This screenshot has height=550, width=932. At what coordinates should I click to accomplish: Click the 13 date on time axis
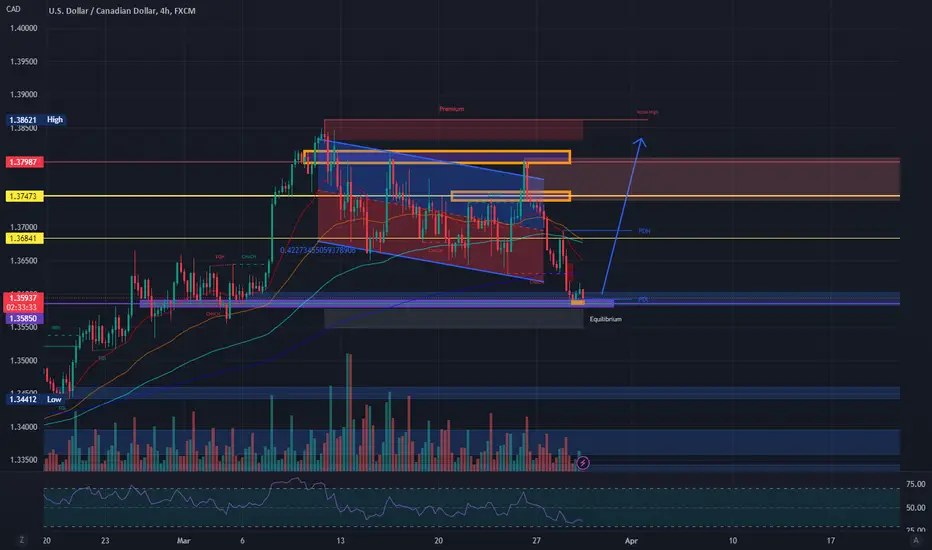[x=341, y=540]
